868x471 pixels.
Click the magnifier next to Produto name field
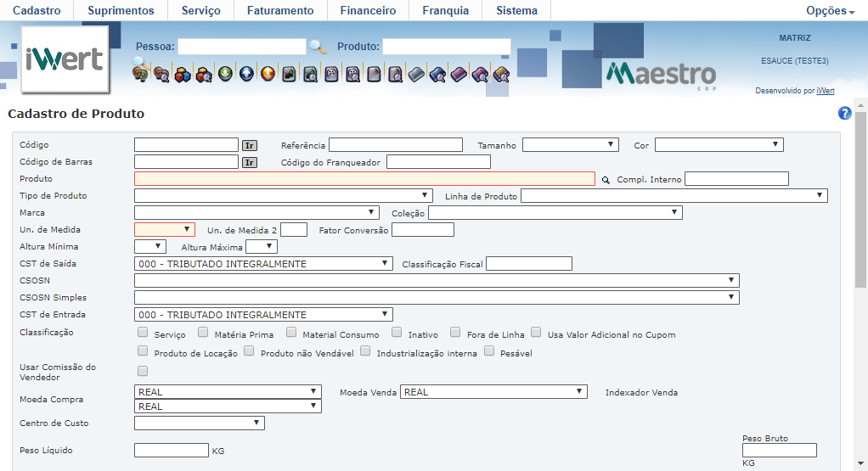click(606, 180)
